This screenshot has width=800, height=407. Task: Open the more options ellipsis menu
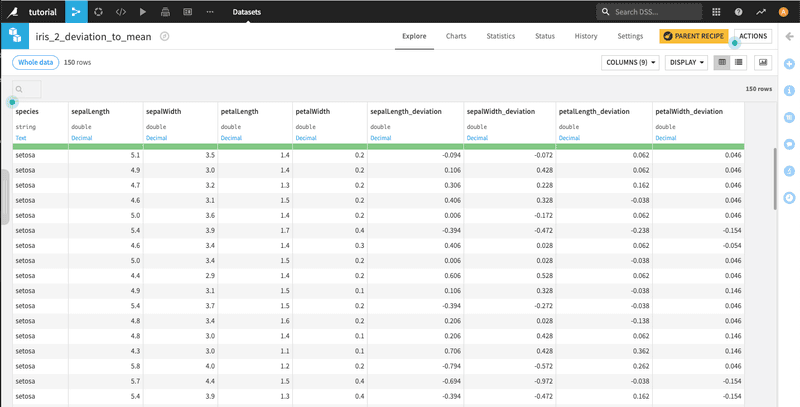[x=210, y=12]
